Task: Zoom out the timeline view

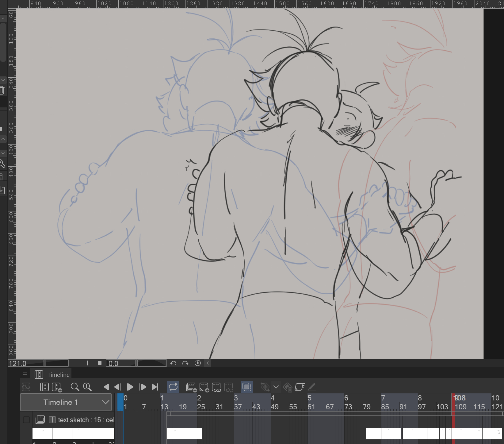Action: click(75, 387)
